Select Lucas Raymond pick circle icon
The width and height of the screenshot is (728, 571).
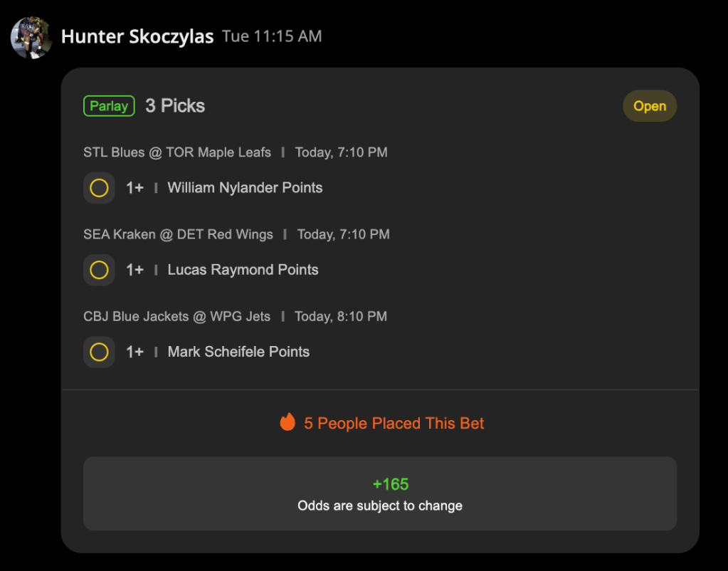pyautogui.click(x=99, y=270)
